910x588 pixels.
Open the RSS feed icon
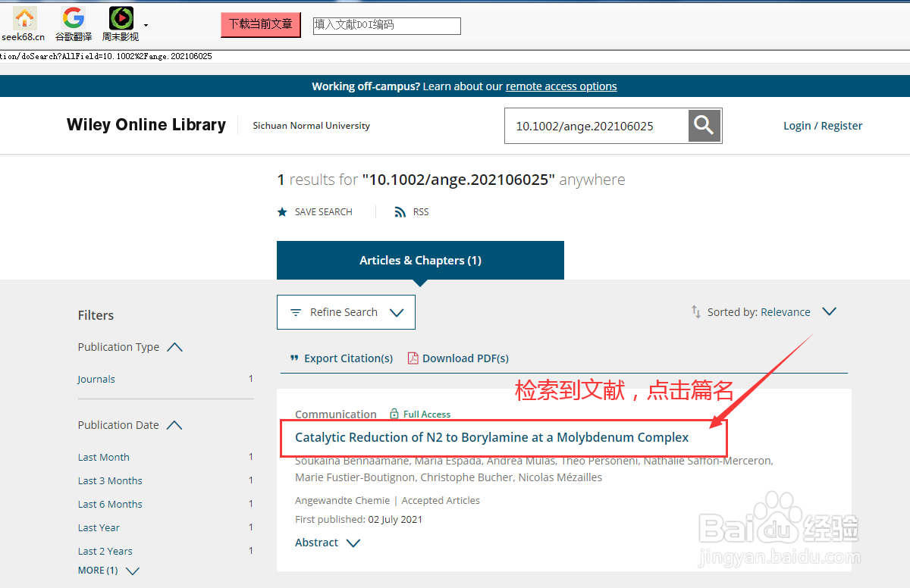click(x=400, y=211)
